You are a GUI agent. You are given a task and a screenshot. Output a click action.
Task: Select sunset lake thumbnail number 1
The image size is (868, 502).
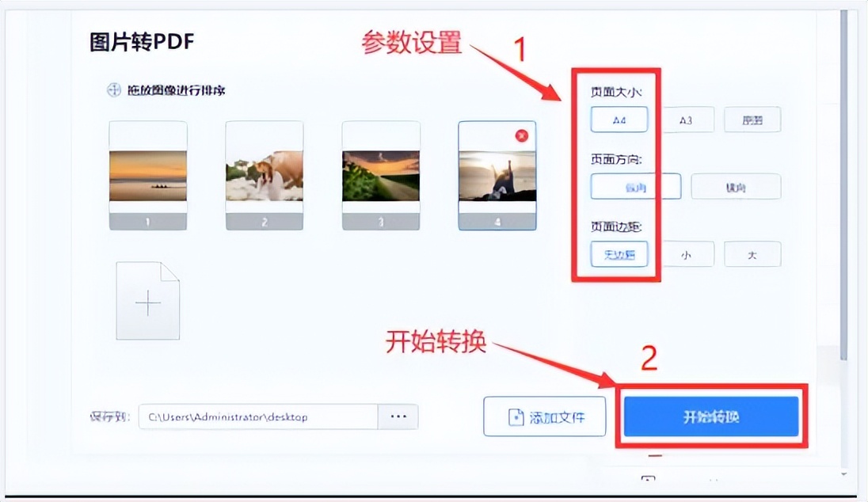tap(148, 176)
